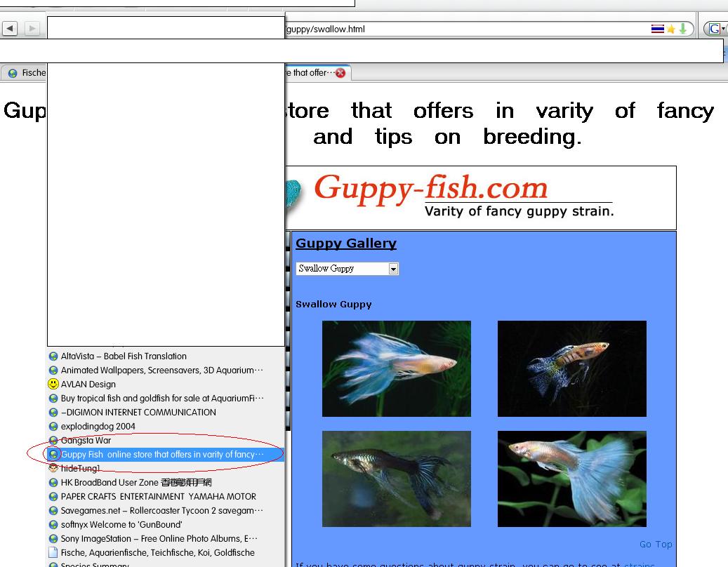Click the 'Swallow Guppy' section heading text
This screenshot has height=567, width=728.
click(334, 305)
